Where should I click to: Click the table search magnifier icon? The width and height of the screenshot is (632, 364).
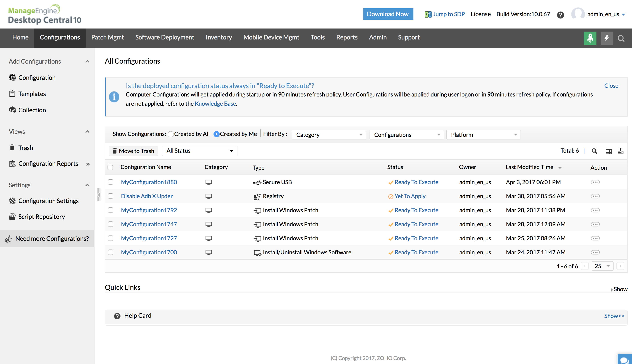tap(594, 151)
